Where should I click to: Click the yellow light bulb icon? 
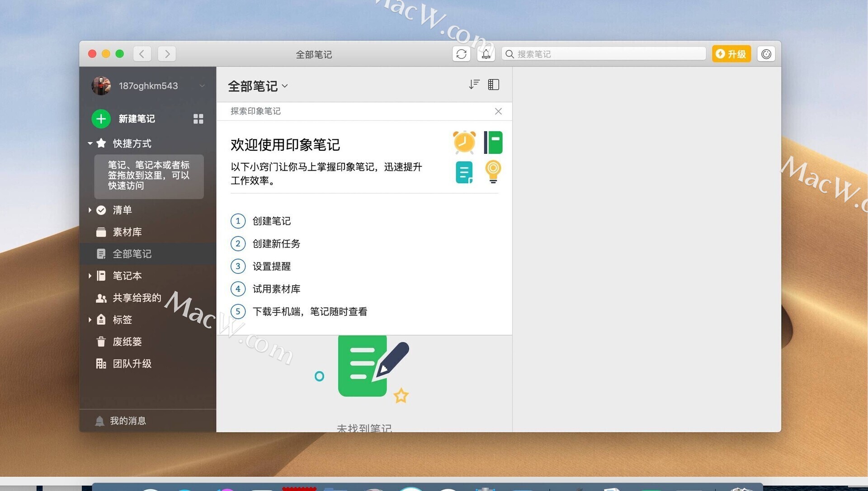point(493,172)
